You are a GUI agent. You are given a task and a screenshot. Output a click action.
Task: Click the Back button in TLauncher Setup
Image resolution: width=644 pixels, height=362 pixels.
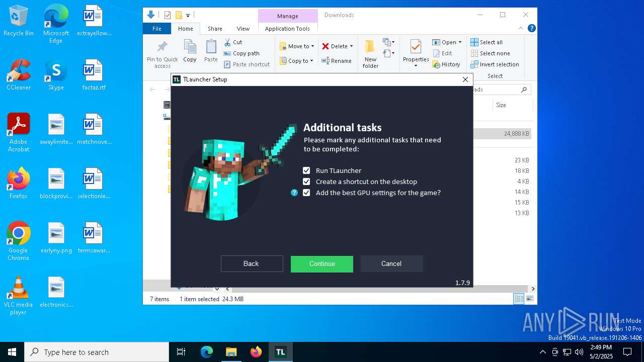point(252,263)
